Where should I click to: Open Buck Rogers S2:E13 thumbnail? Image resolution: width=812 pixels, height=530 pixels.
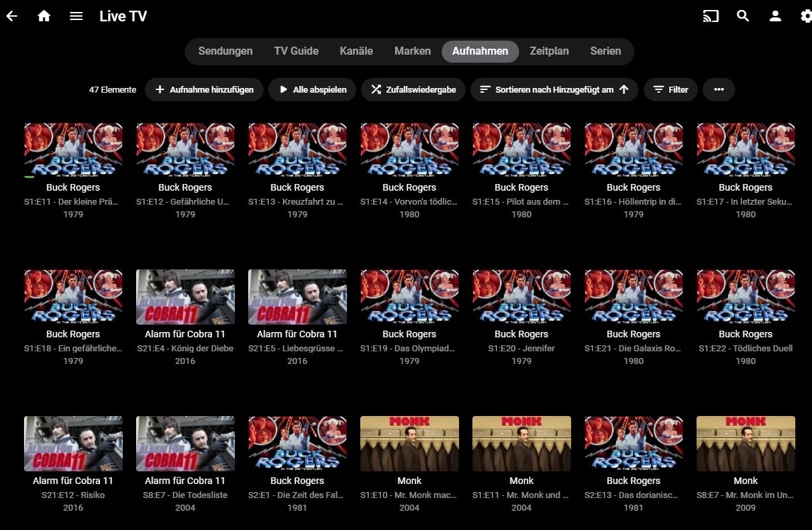click(x=634, y=444)
